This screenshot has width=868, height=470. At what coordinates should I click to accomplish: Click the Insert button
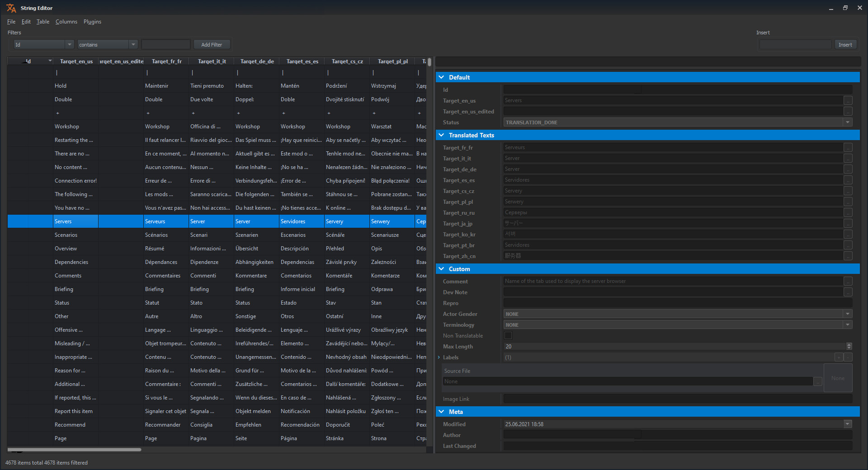[845, 44]
